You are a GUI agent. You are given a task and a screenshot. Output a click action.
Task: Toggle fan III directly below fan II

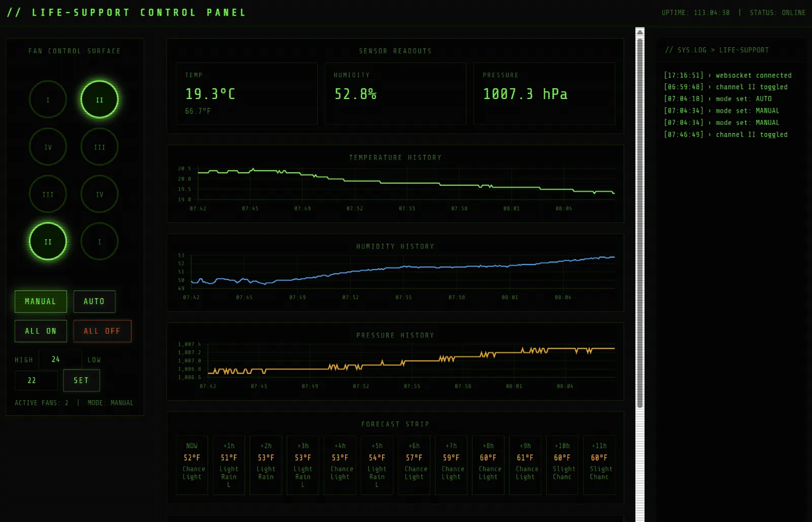(x=99, y=147)
